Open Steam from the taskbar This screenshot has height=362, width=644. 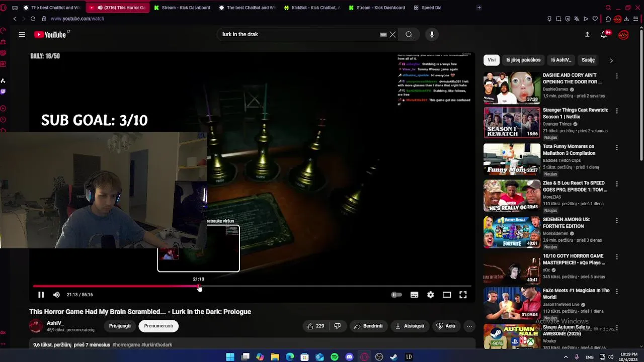point(394,357)
